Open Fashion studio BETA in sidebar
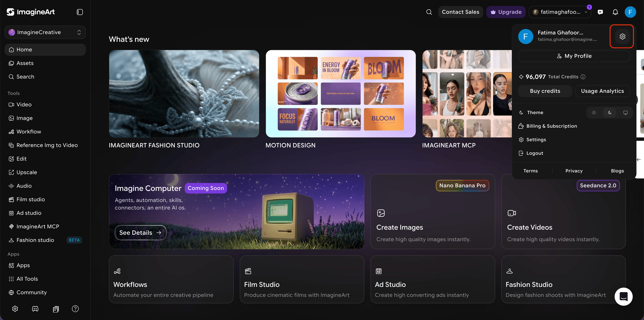Screen dimensions: 644x320 [x=45, y=240]
